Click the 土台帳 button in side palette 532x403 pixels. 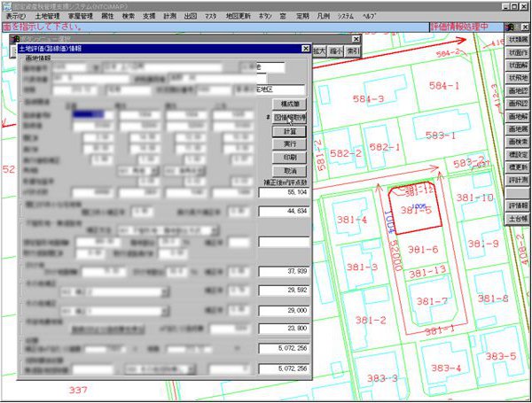pos(518,219)
